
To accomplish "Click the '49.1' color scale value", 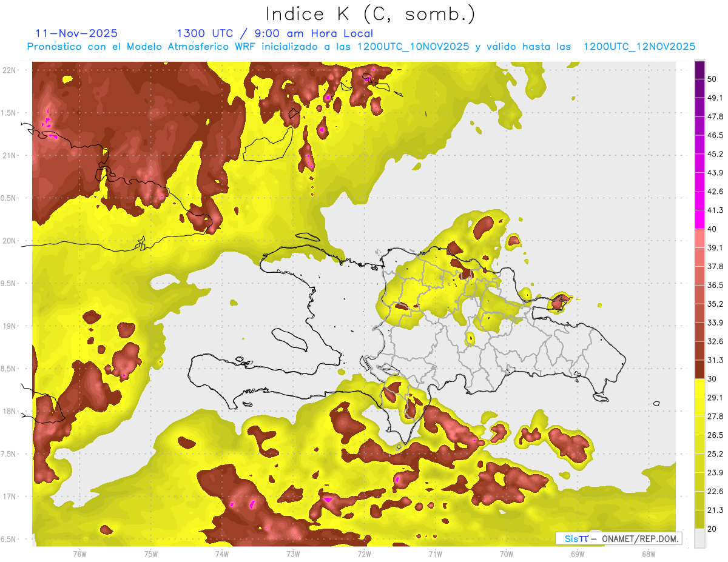I will pyautogui.click(x=715, y=98).
